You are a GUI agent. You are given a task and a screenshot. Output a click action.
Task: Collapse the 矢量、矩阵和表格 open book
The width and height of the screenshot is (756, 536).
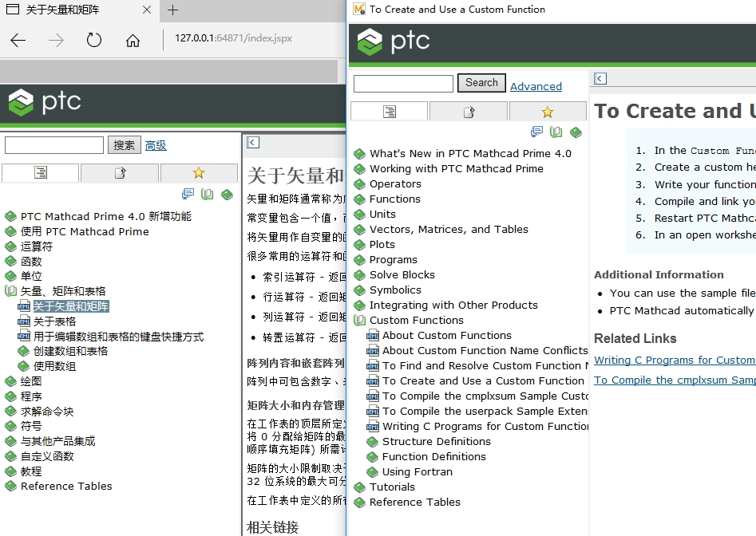click(x=10, y=291)
